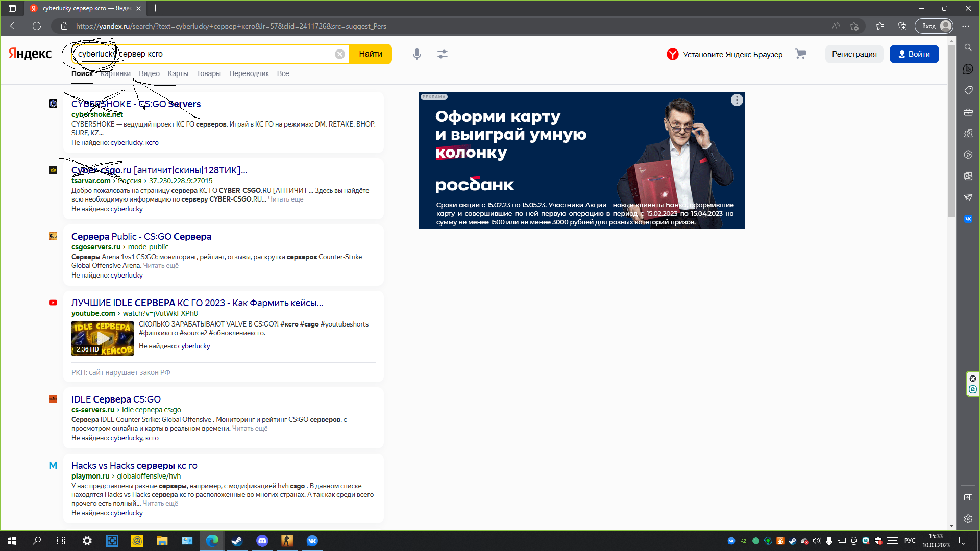Click Установите Яндекс Браузер link

[725, 54]
